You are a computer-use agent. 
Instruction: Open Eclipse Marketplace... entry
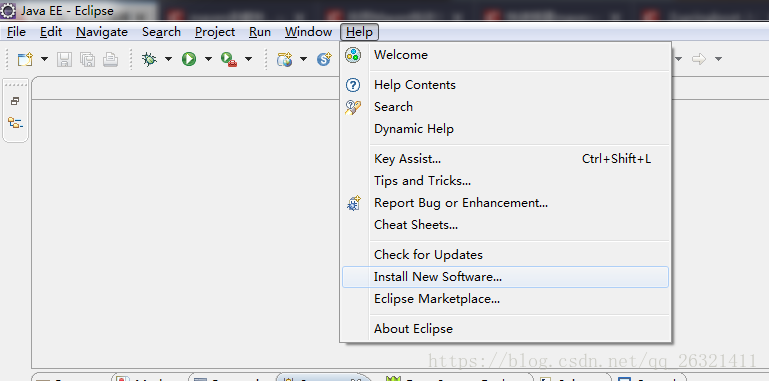pos(505,299)
